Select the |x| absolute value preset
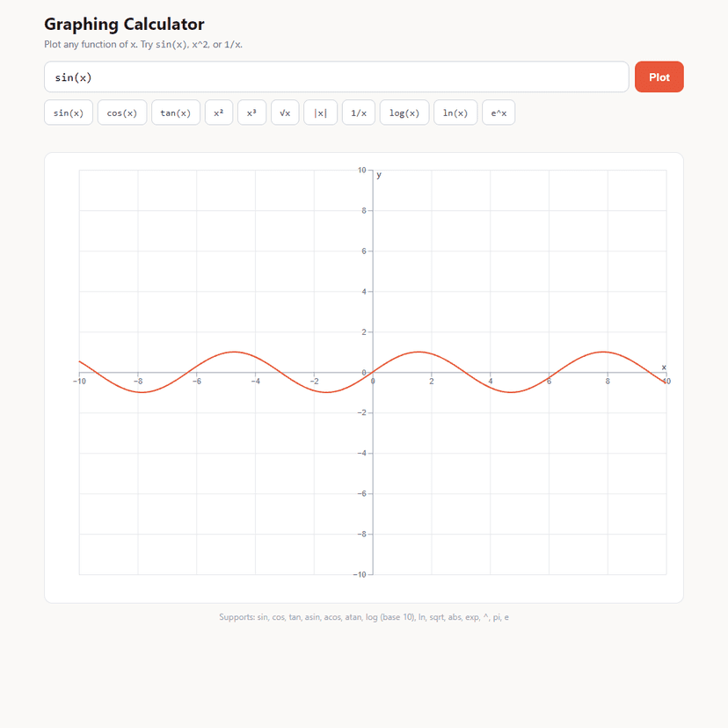The width and height of the screenshot is (728, 728). (320, 113)
